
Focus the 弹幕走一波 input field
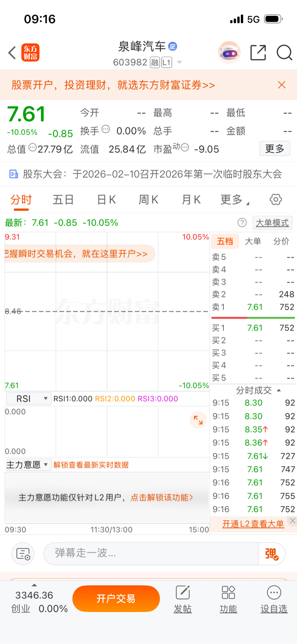[x=151, y=553]
